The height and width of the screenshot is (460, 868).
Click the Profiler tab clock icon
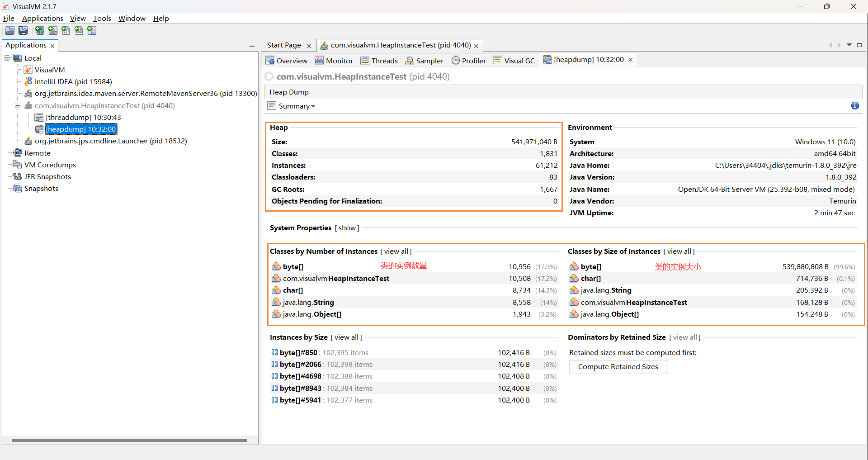point(456,60)
